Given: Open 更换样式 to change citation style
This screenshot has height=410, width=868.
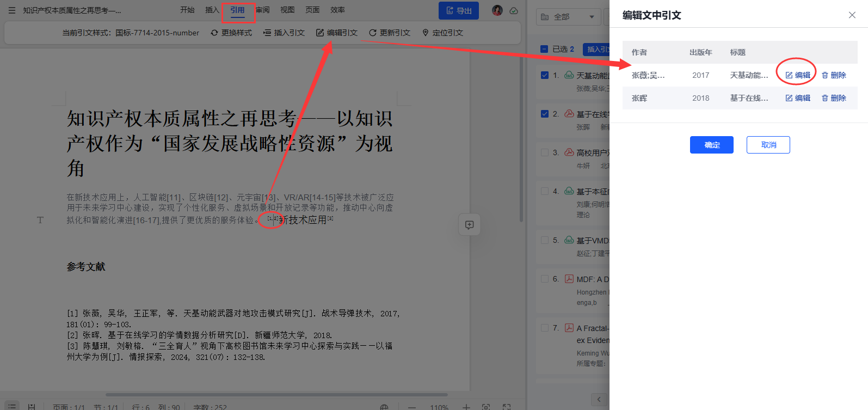Looking at the screenshot, I should click(231, 33).
